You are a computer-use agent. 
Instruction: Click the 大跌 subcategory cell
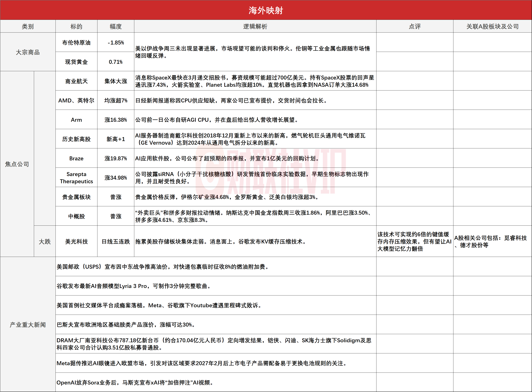click(45, 241)
